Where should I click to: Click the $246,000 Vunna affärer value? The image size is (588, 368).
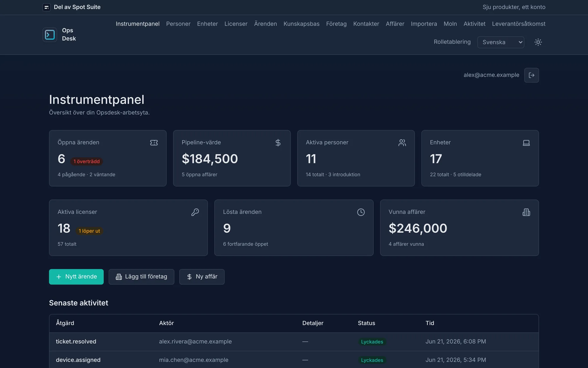[x=418, y=228]
